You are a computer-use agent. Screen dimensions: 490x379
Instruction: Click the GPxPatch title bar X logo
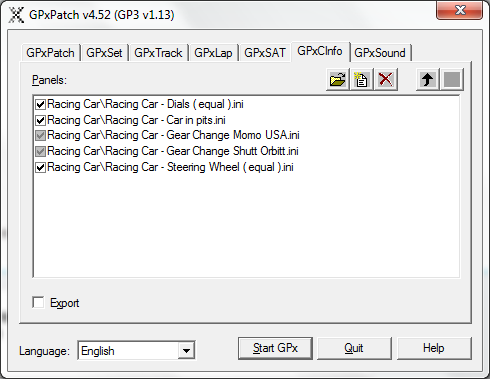(16, 15)
